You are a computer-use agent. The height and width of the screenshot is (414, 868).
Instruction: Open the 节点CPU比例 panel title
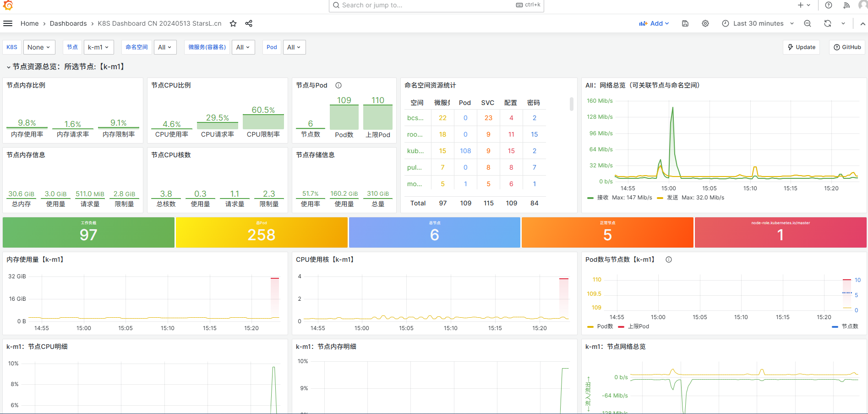coord(171,85)
